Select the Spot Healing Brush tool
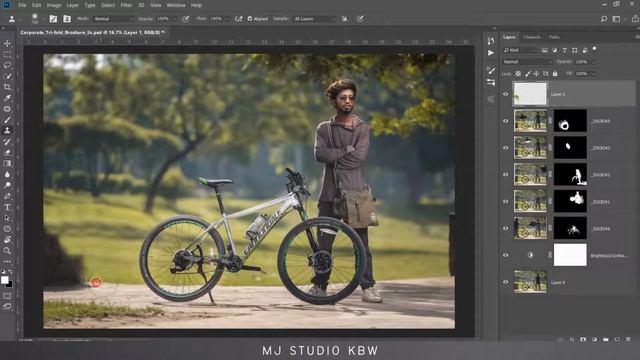Screen dimensions: 640x360 point(7,109)
